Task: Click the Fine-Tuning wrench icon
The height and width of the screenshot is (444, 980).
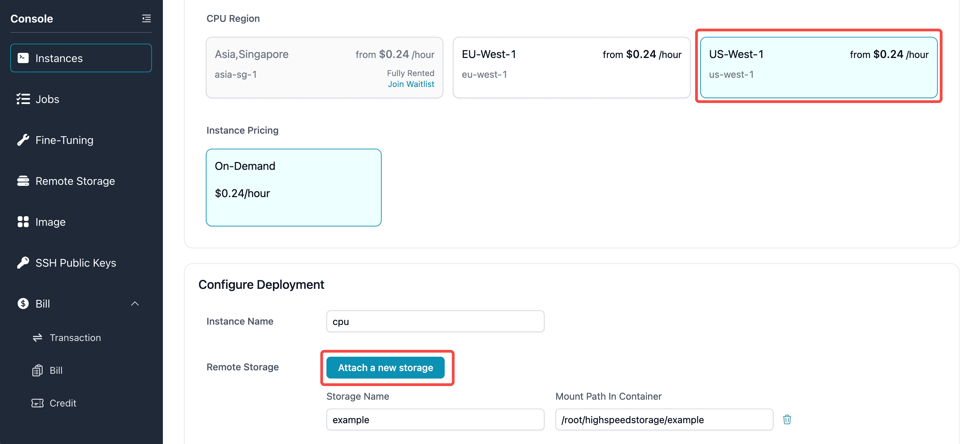Action: pyautogui.click(x=23, y=140)
